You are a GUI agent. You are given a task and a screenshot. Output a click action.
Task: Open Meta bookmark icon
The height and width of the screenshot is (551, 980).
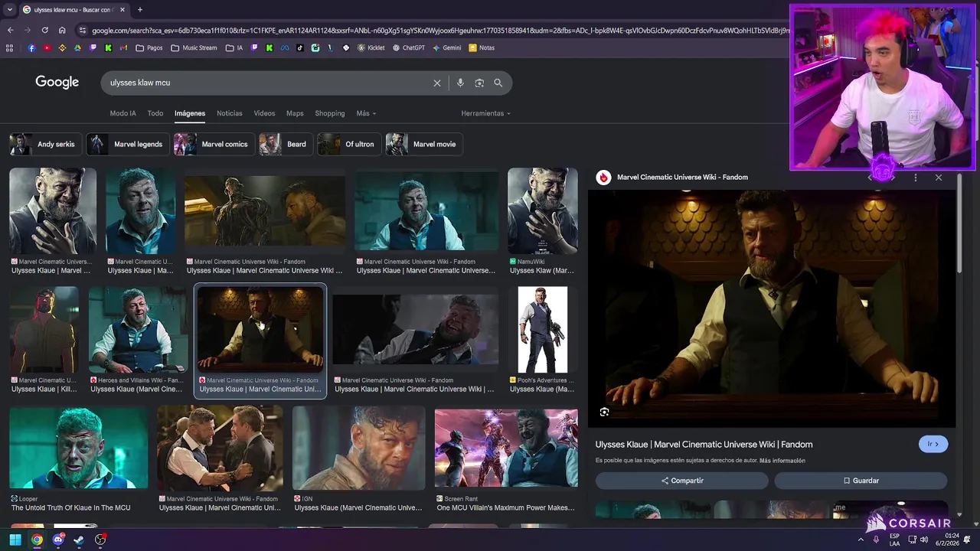coord(284,47)
